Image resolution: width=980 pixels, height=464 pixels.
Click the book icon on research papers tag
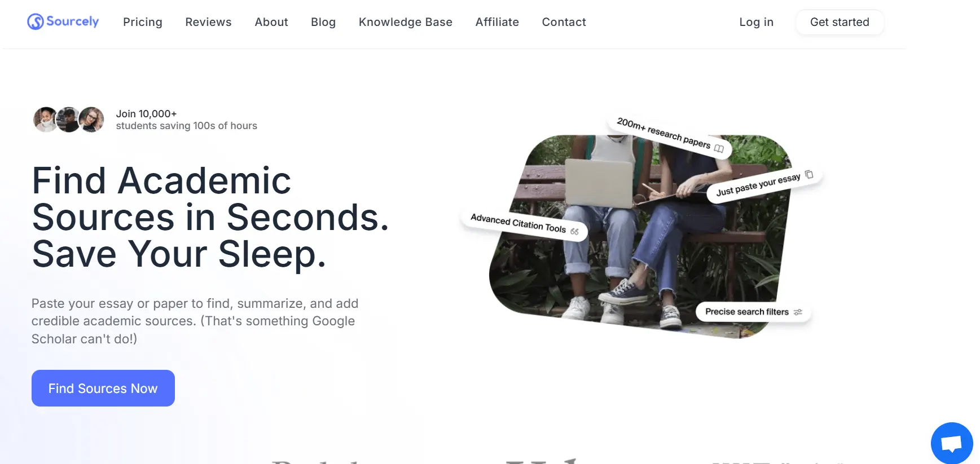pos(719,148)
